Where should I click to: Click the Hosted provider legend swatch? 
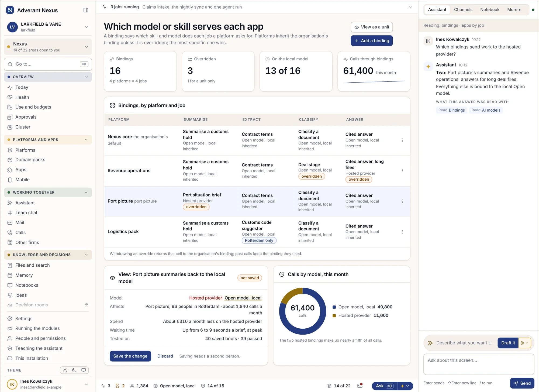pos(334,315)
